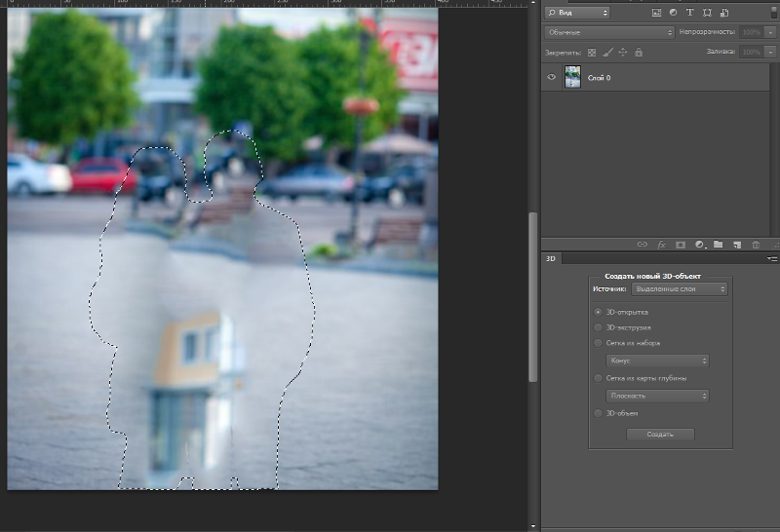Viewport: 780px width, 532px height.
Task: Click the add layer mask icon
Action: (x=680, y=245)
